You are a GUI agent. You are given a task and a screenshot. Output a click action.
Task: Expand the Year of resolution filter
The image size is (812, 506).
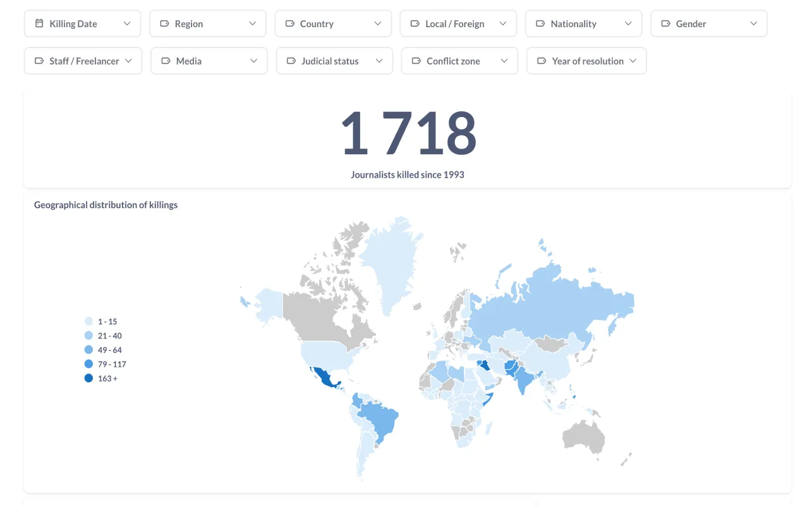(586, 61)
